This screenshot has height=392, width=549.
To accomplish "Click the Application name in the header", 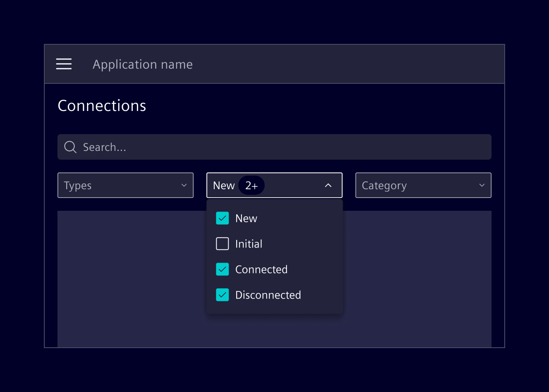I will click(x=142, y=64).
